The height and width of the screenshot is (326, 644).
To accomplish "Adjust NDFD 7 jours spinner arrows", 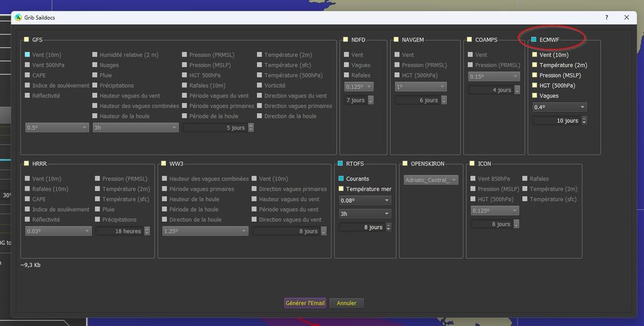I will pos(370,100).
